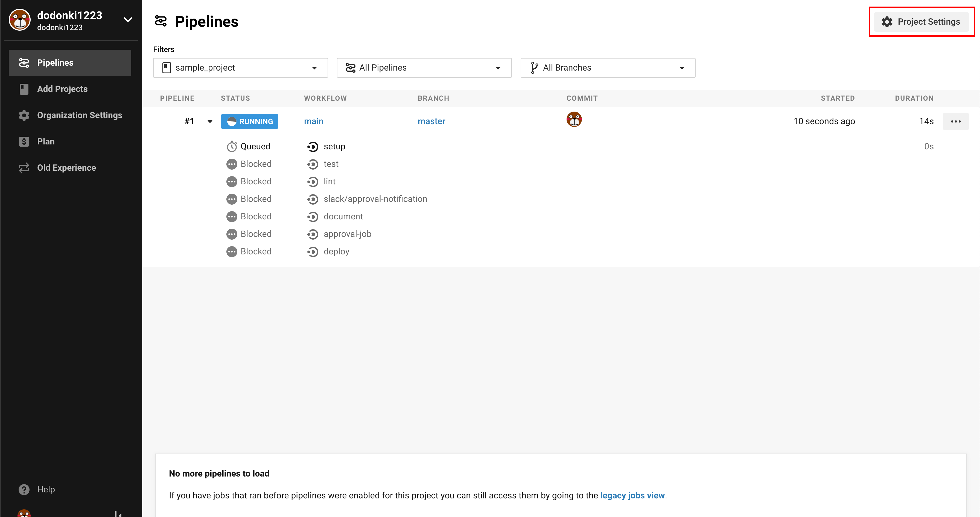Open the main workflow link
980x517 pixels.
tap(313, 121)
